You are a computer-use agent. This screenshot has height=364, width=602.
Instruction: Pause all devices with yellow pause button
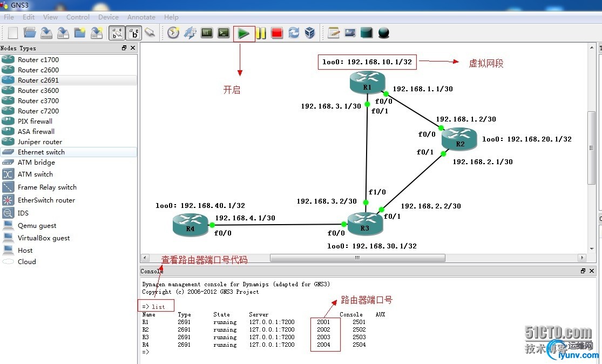pos(261,33)
